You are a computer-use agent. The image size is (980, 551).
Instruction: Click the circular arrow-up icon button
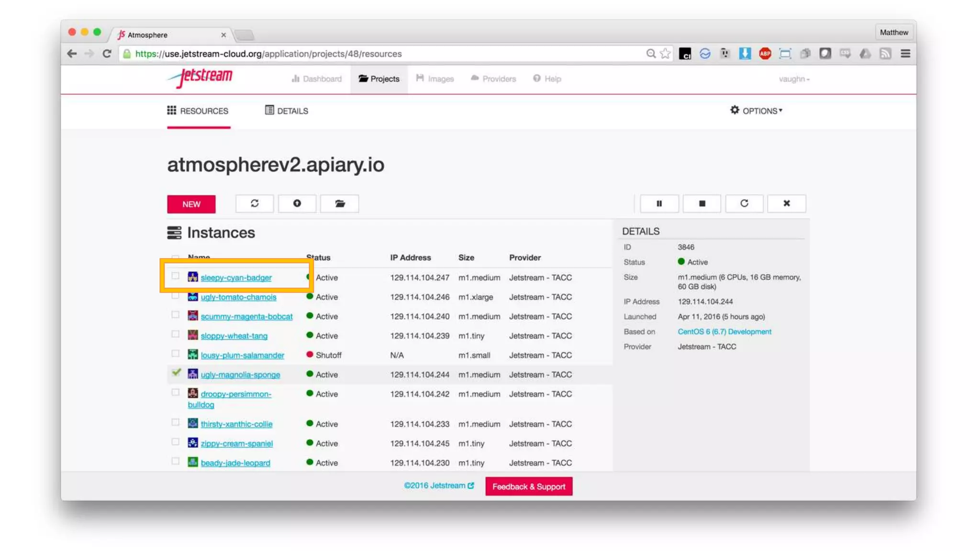click(x=297, y=204)
